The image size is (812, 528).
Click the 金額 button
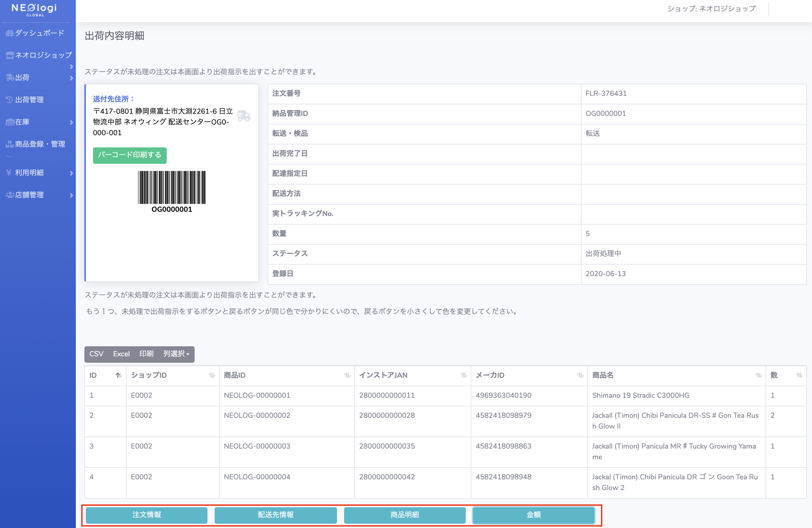click(x=534, y=515)
